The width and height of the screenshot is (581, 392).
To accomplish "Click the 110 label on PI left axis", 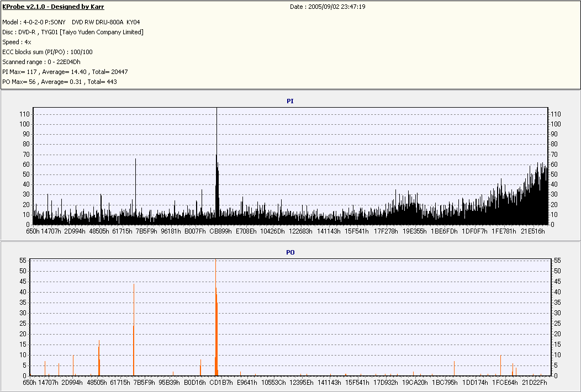I will [24, 114].
